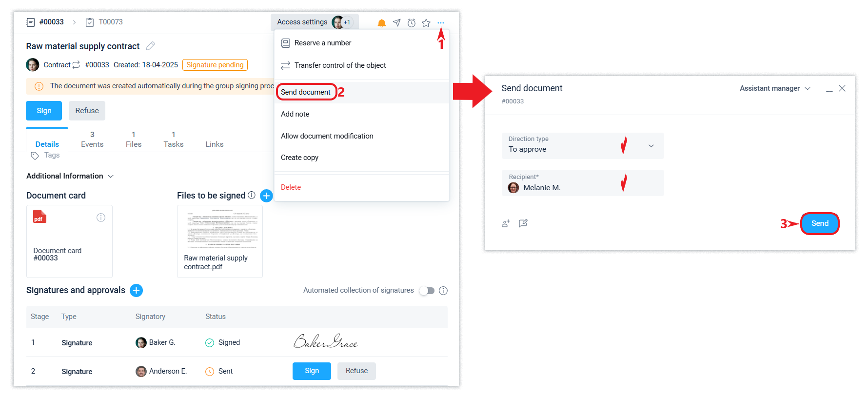Open the Assistant manager role dropdown
Viewport: 868px width, 398px height.
[x=775, y=88]
